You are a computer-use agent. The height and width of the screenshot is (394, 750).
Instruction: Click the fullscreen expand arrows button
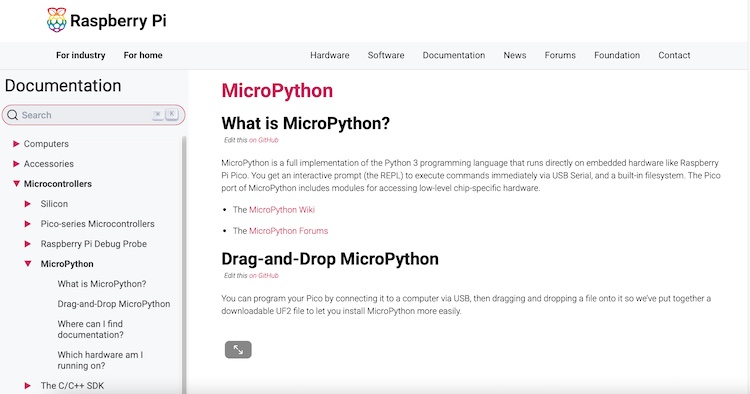238,350
